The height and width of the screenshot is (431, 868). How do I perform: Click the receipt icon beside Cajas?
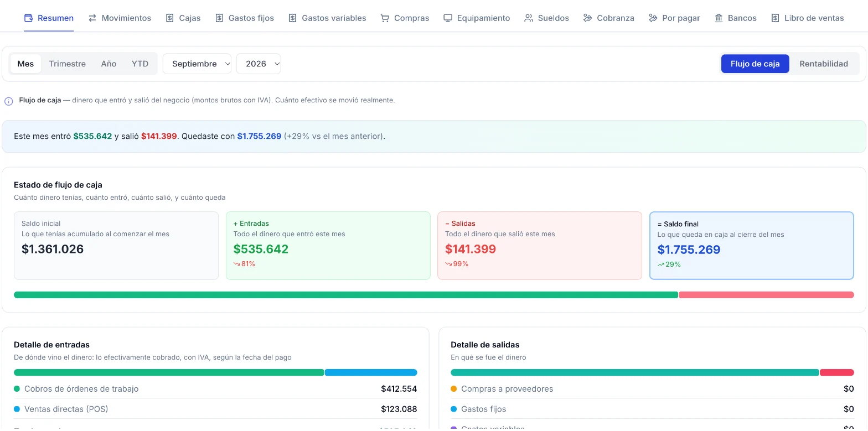pos(170,18)
